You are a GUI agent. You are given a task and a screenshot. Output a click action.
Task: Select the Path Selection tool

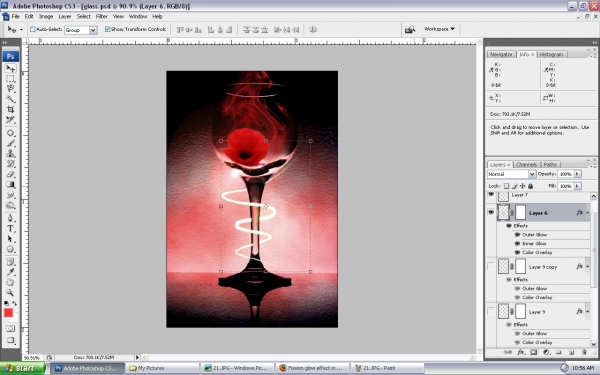[10, 239]
